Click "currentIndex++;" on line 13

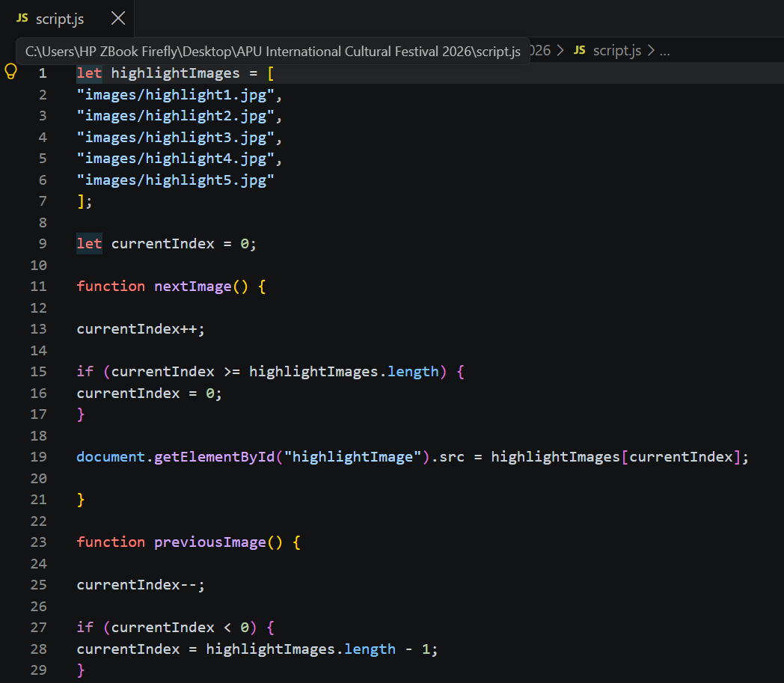coord(141,329)
